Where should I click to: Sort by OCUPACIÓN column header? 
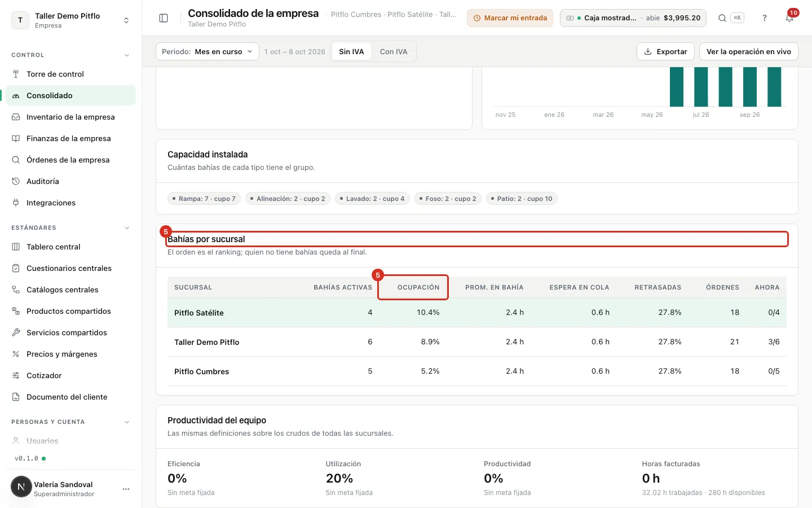418,287
